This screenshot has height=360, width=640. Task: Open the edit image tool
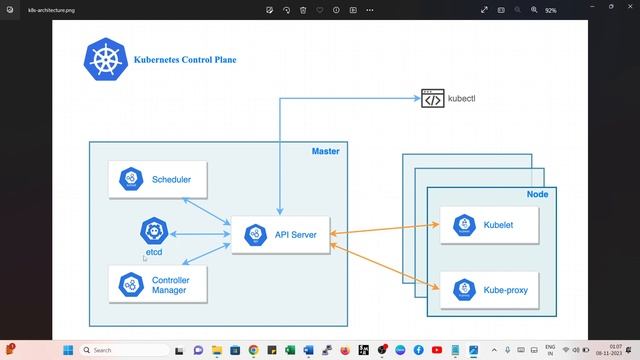coord(269,10)
